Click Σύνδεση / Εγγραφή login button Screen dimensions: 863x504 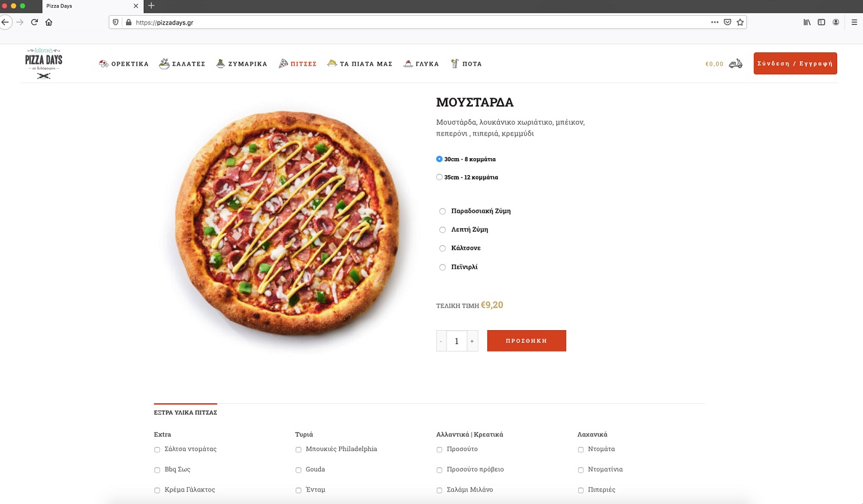[x=795, y=64]
